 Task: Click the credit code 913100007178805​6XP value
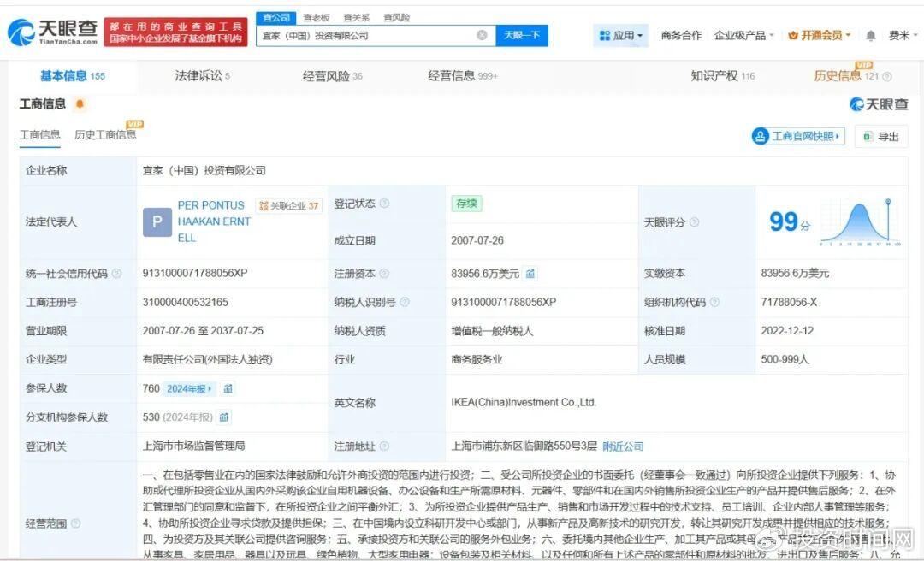(x=195, y=273)
